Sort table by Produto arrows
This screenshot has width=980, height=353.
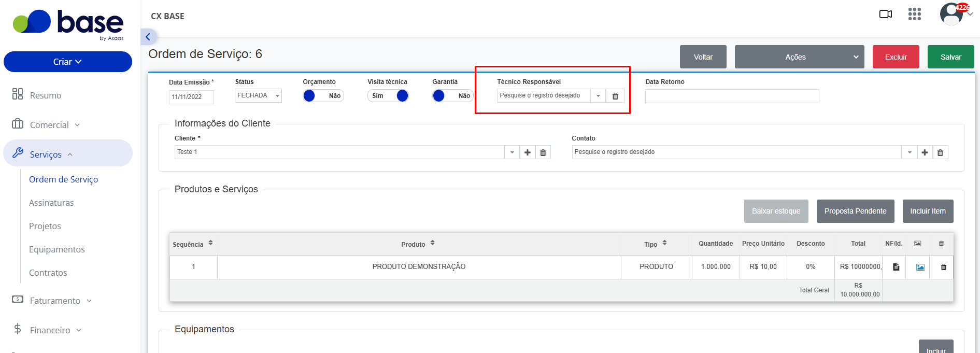432,243
